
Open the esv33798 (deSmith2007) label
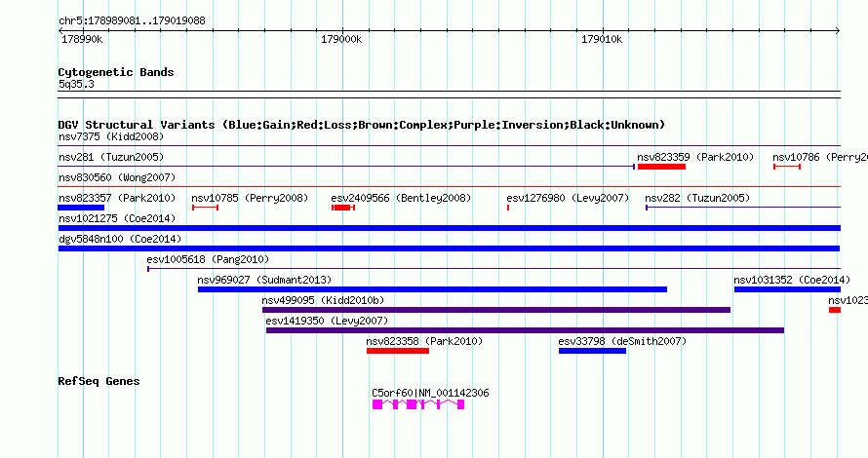coord(622,341)
